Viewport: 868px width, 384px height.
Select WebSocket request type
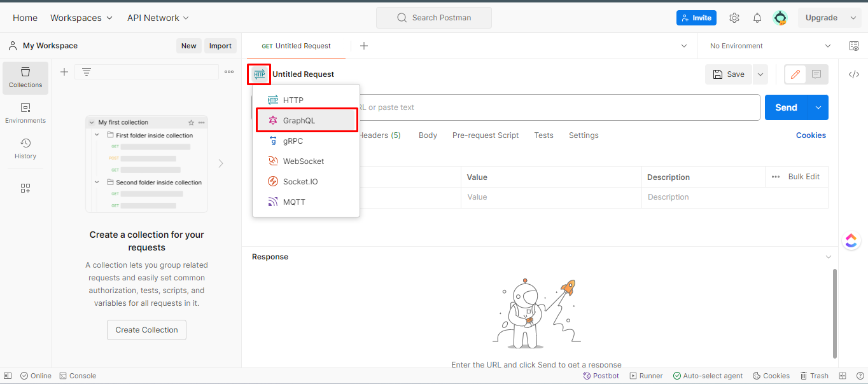point(306,161)
